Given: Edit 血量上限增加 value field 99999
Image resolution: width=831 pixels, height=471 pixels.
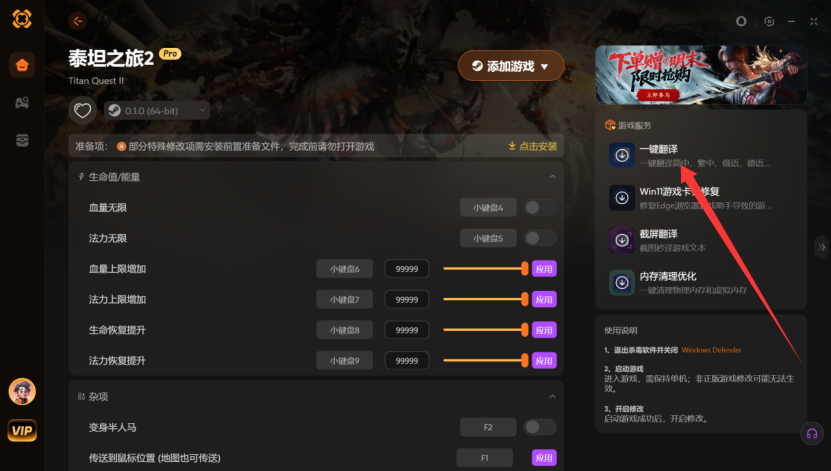Looking at the screenshot, I should 406,269.
